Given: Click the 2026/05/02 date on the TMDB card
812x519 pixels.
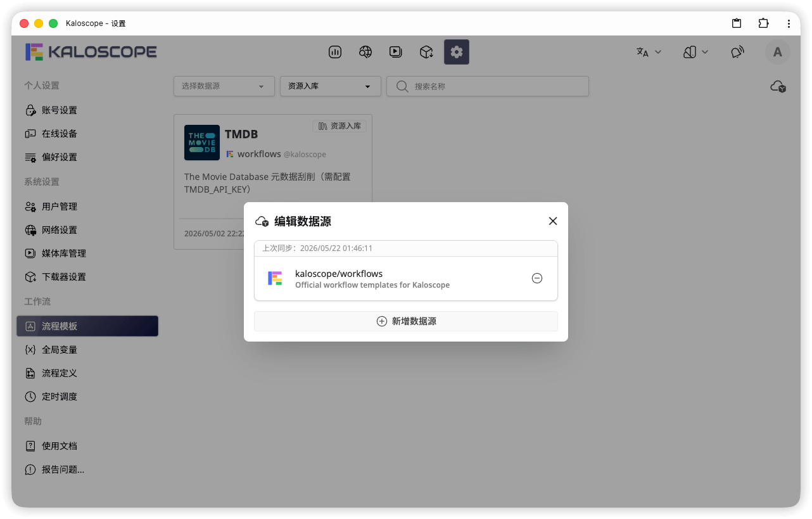Looking at the screenshot, I should point(214,233).
